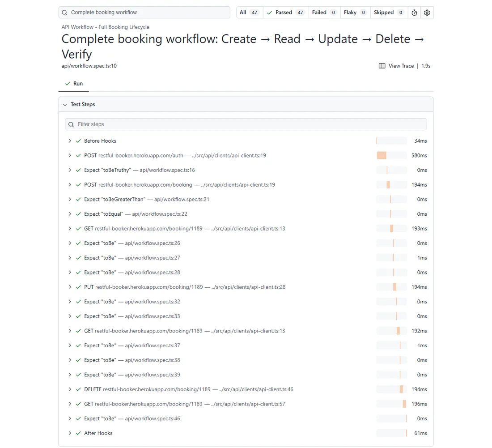Click the pass checkmark for the DELETE booking/1189 step
The width and height of the screenshot is (492, 448).
click(78, 389)
